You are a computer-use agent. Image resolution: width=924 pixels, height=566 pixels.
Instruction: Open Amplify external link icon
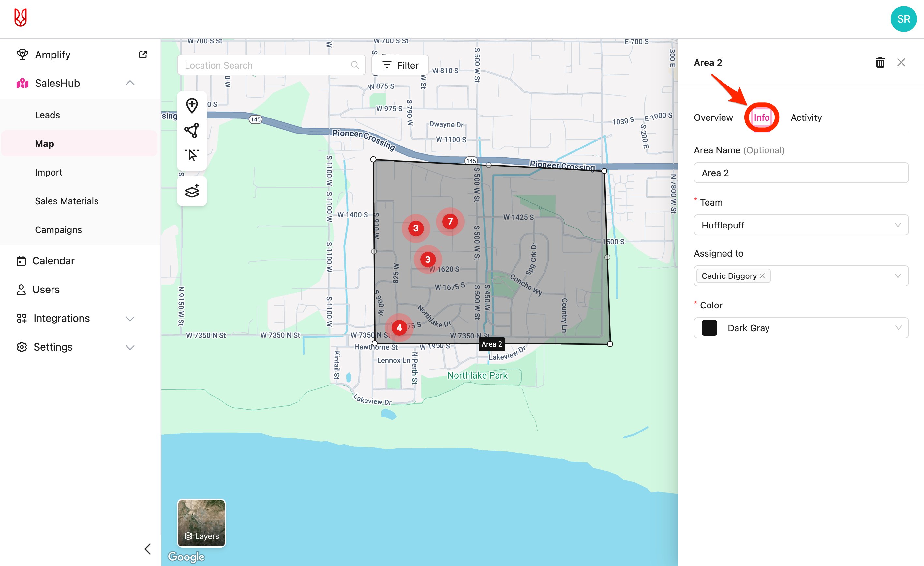[x=143, y=55]
